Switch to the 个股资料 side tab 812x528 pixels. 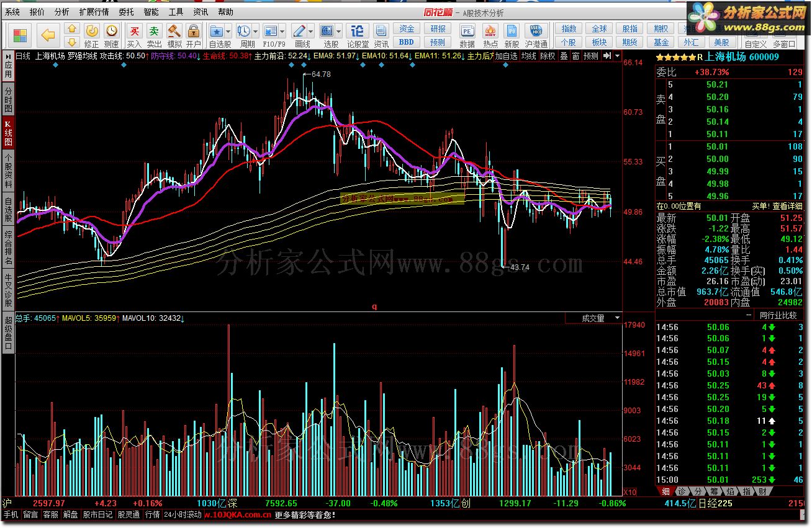point(8,171)
